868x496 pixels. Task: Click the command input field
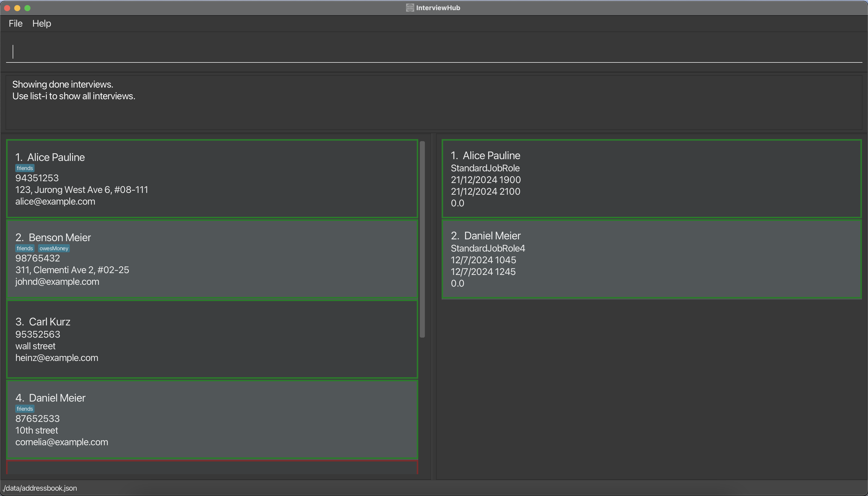[434, 52]
